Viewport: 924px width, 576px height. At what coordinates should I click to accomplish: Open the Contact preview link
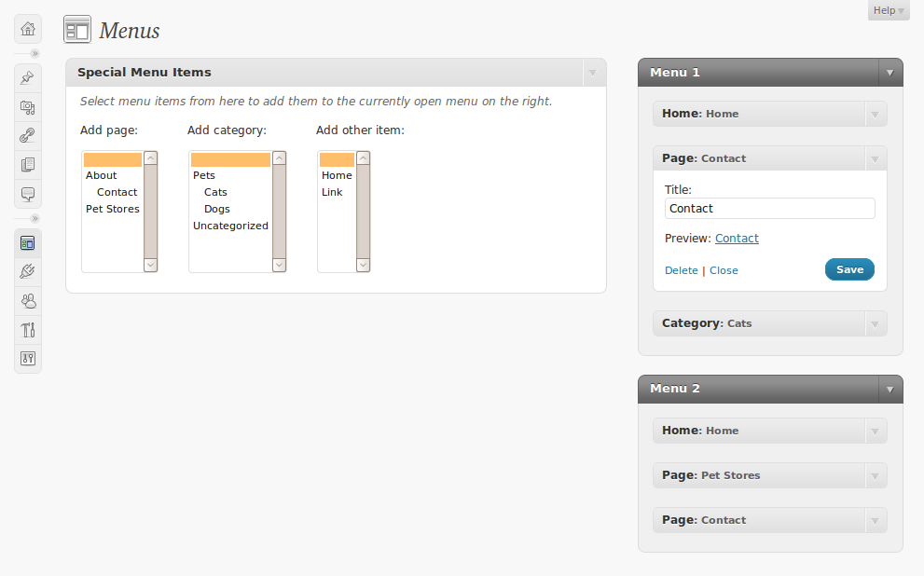(737, 239)
